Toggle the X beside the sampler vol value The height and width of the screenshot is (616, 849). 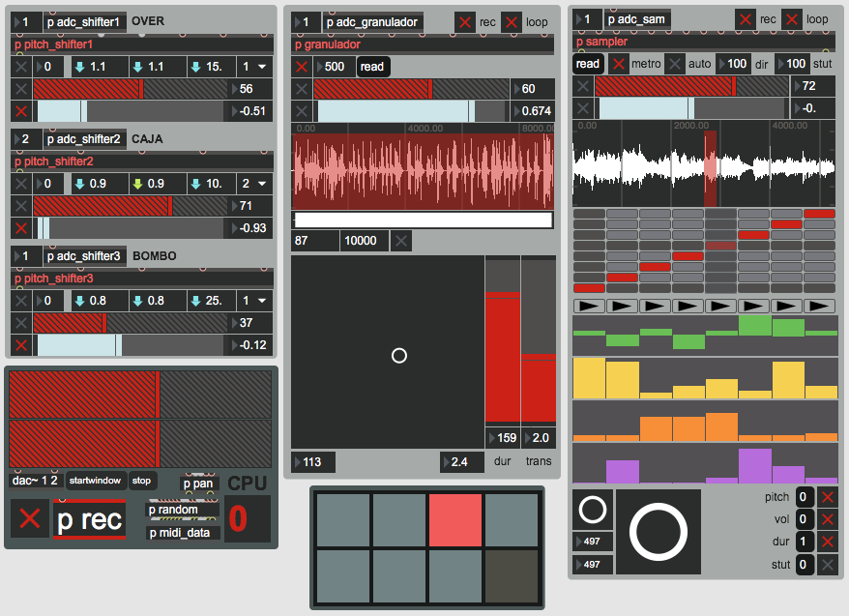tap(828, 519)
